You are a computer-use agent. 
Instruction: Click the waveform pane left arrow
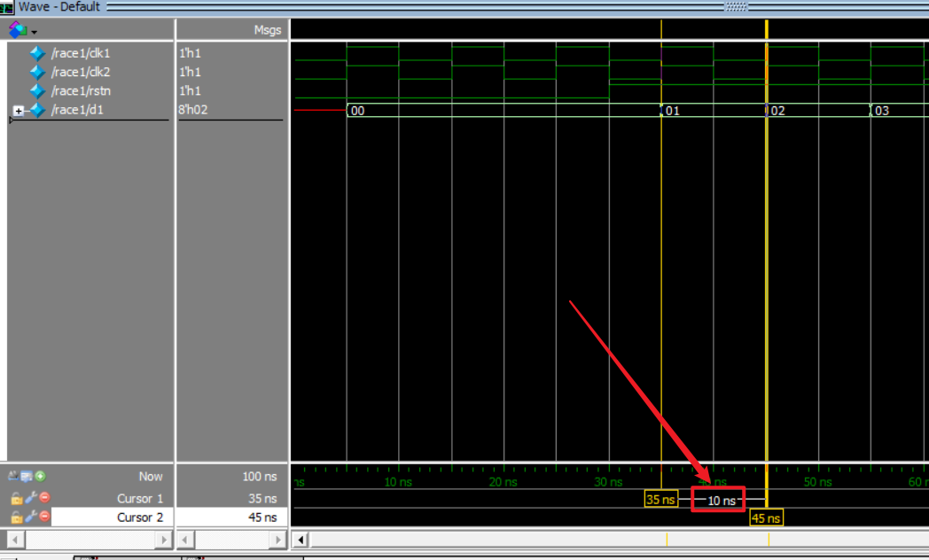pos(301,540)
